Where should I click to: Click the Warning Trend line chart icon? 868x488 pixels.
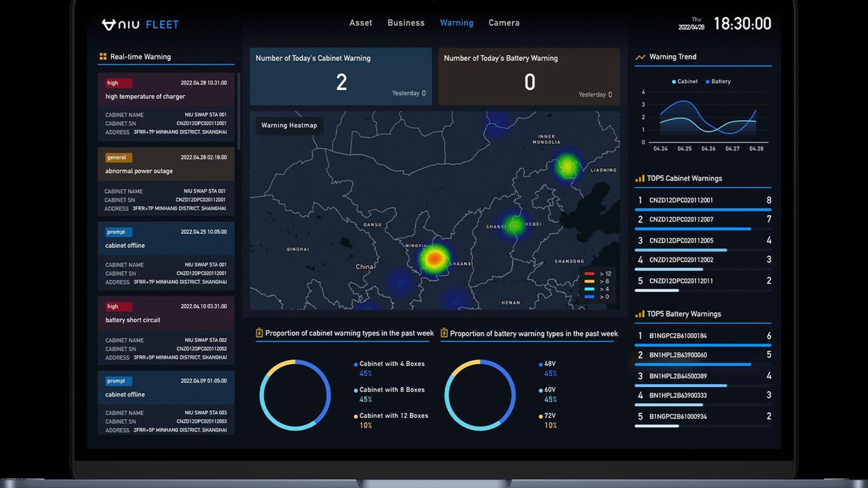pyautogui.click(x=640, y=57)
